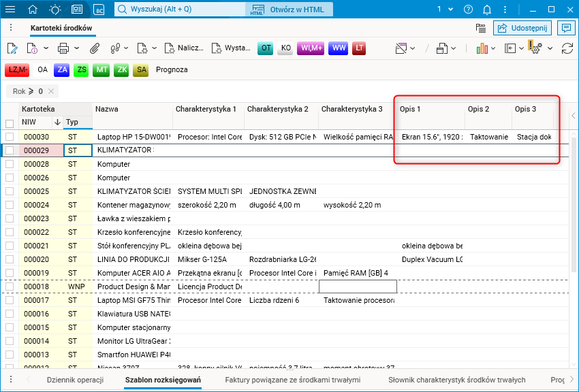Click the magenta WI,M+ button
The image size is (579, 392).
pos(311,48)
